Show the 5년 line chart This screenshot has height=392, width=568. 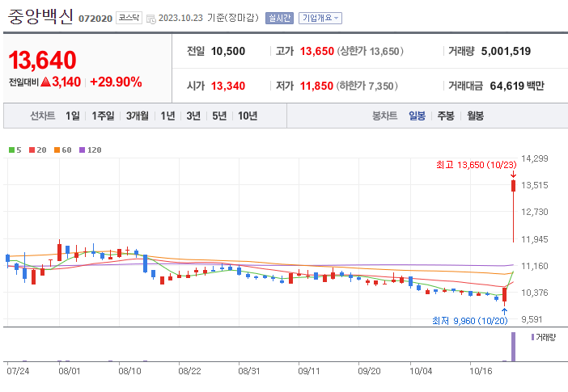(x=219, y=116)
